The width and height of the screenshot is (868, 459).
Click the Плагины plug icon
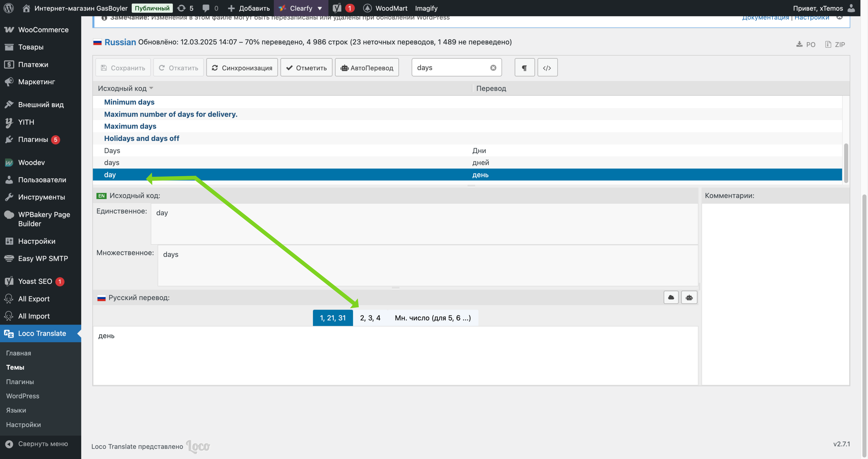click(9, 140)
